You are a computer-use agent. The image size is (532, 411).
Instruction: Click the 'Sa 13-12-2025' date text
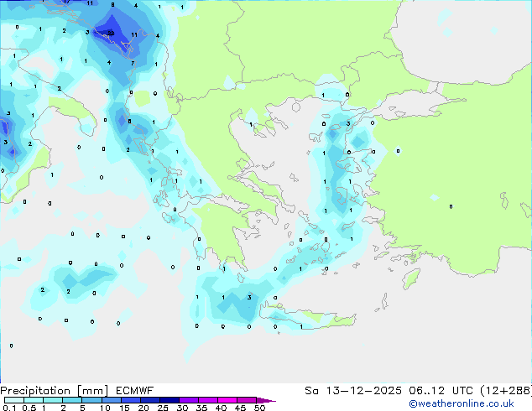pos(353,391)
